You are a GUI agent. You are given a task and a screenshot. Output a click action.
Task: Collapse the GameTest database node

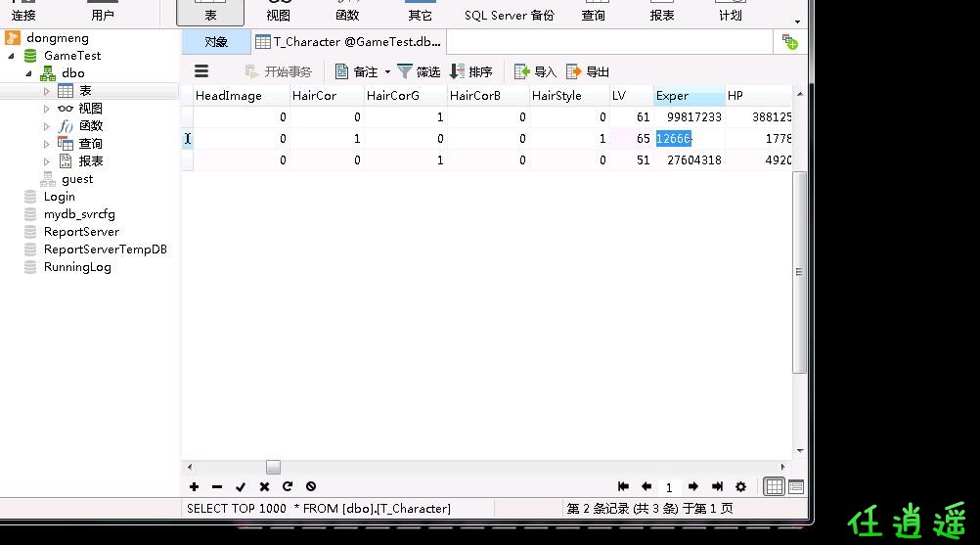[x=12, y=56]
